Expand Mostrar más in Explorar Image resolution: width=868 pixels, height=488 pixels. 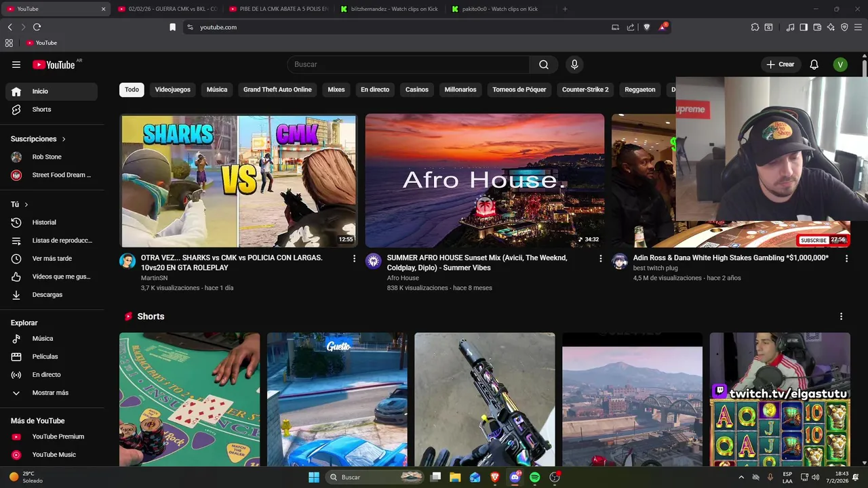point(52,392)
